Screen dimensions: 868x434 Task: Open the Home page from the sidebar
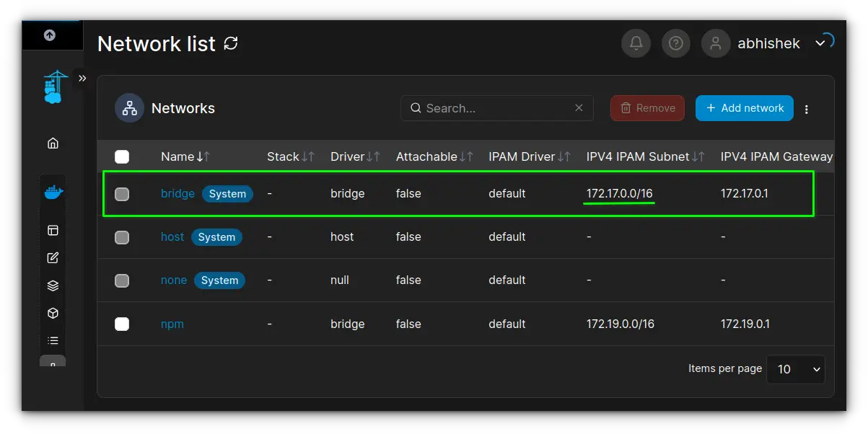[52, 143]
